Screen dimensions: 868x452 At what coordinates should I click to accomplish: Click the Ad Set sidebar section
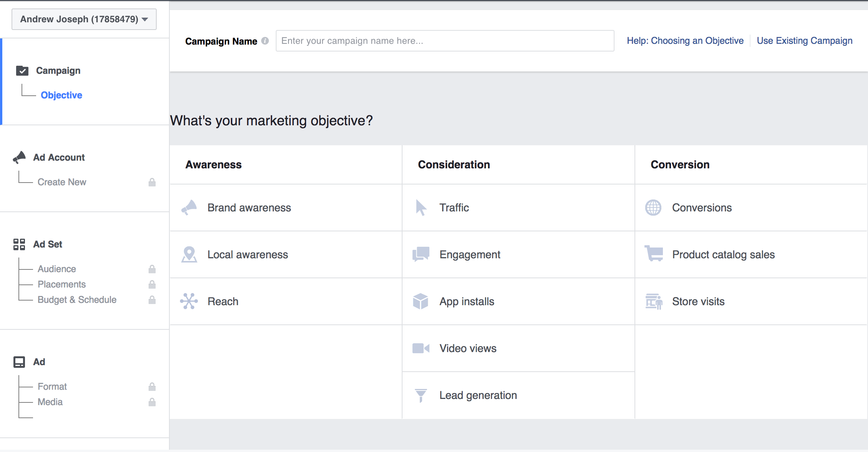coord(48,244)
